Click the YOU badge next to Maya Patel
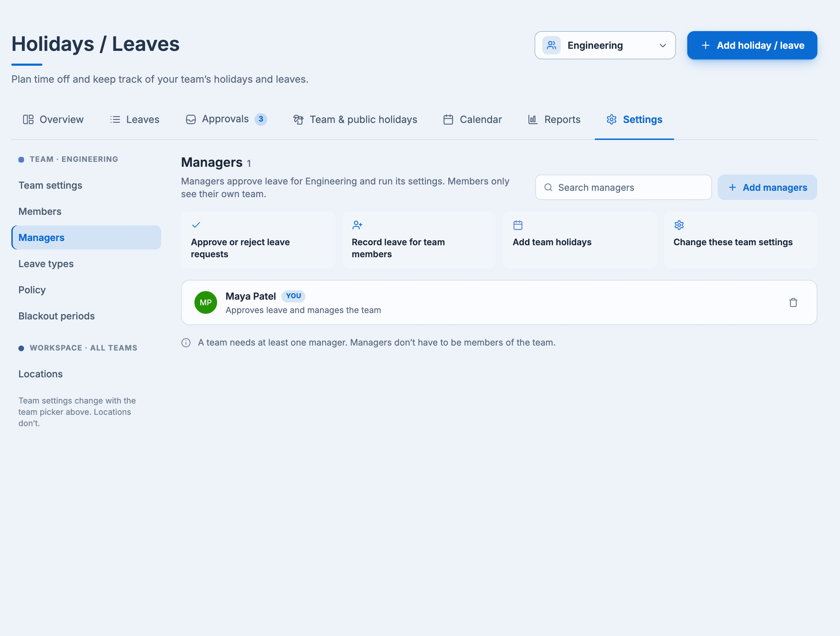Image resolution: width=840 pixels, height=636 pixels. (x=293, y=296)
